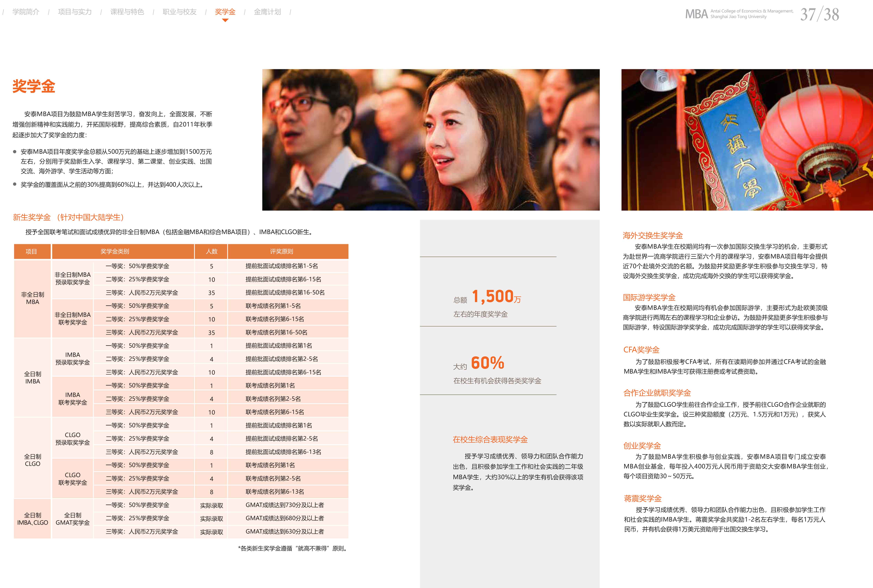Open the 金鹰计划 tab
The width and height of the screenshot is (873, 588).
click(x=267, y=12)
